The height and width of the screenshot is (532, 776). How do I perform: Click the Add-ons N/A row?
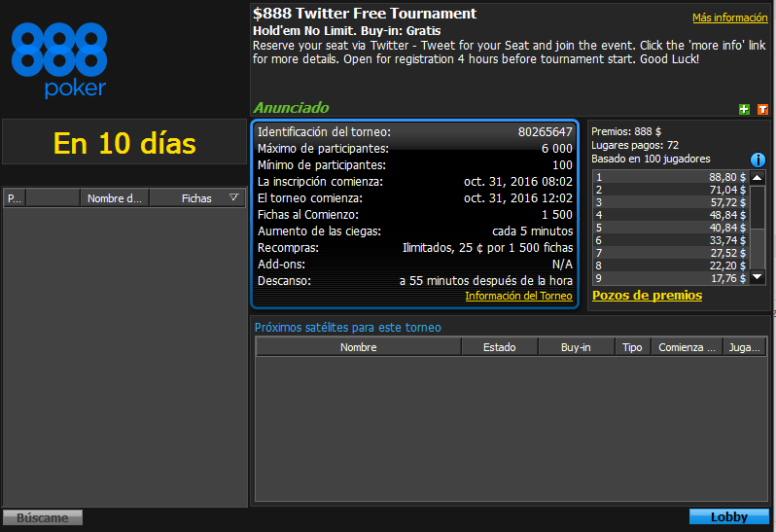(414, 265)
